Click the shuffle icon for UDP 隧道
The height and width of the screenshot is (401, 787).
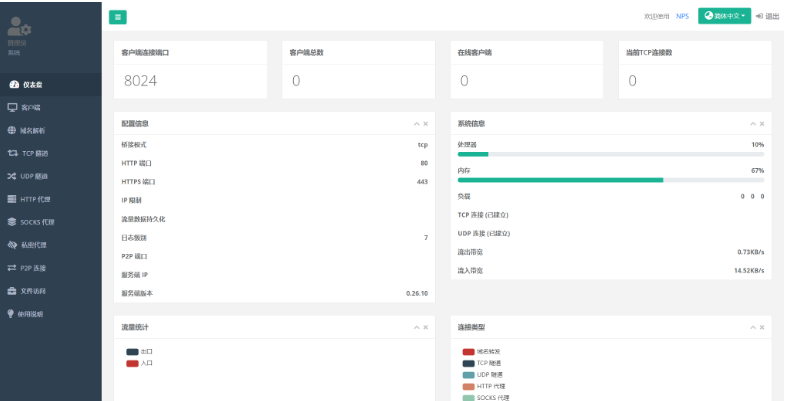[x=12, y=176]
